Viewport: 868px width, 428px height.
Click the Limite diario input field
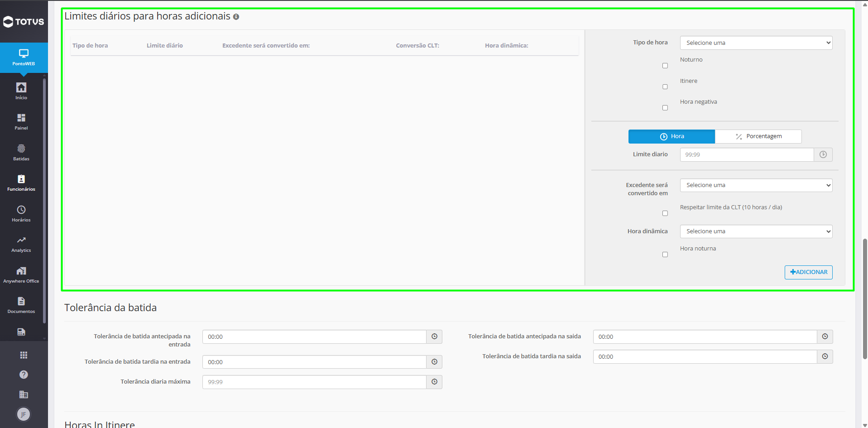(x=747, y=154)
